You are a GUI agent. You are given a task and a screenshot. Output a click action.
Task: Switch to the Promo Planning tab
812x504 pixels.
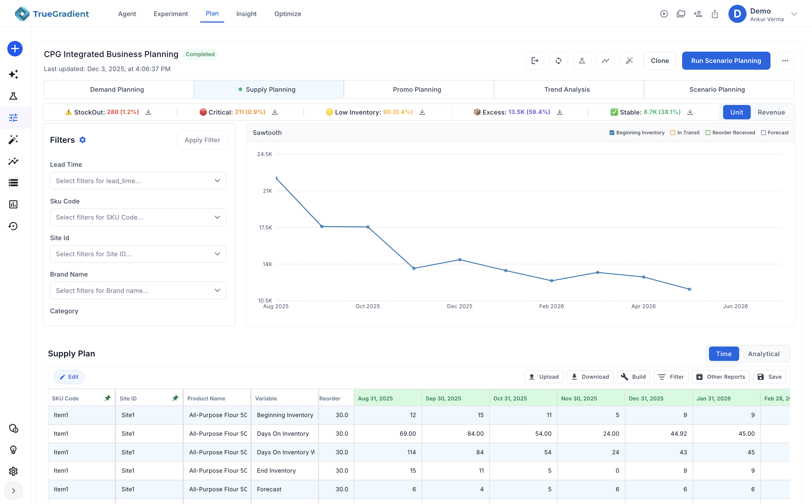click(x=416, y=89)
